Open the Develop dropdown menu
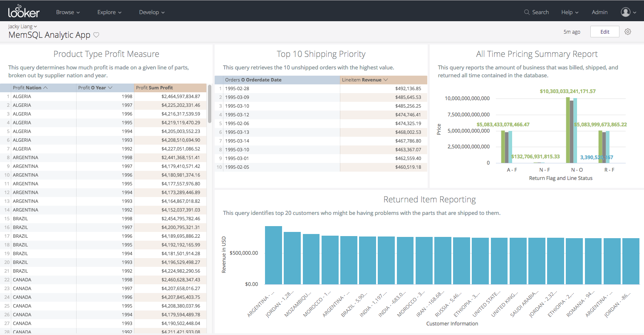Image resolution: width=644 pixels, height=335 pixels. click(152, 12)
